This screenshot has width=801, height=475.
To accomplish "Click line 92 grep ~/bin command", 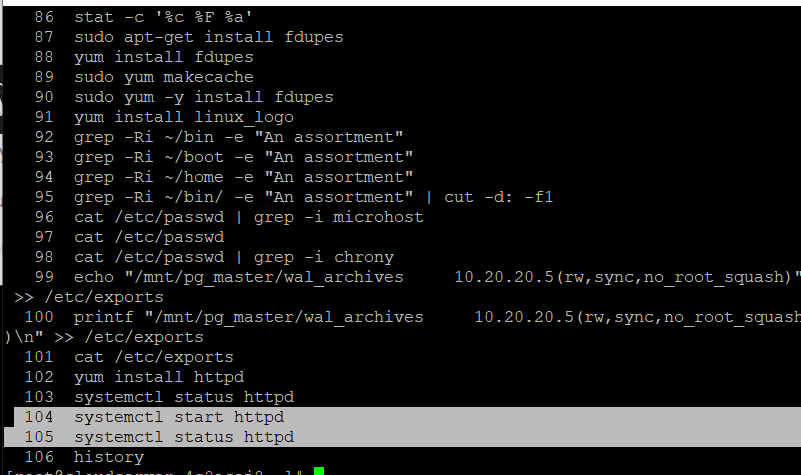I will [238, 137].
